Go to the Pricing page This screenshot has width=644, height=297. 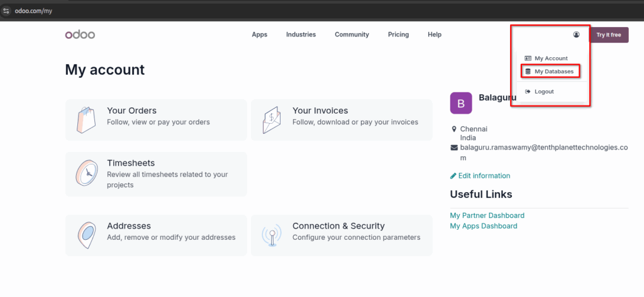[x=398, y=35]
